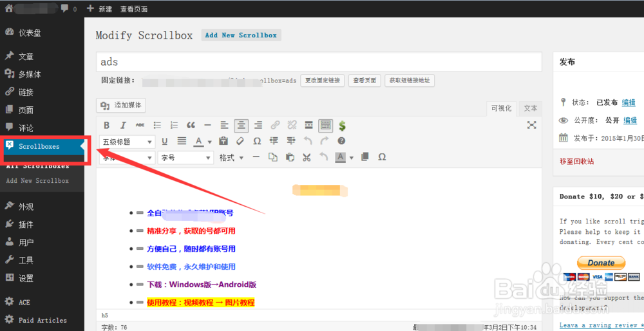The image size is (644, 331).
Task: Click the 获取短链接地址 button
Action: point(410,80)
